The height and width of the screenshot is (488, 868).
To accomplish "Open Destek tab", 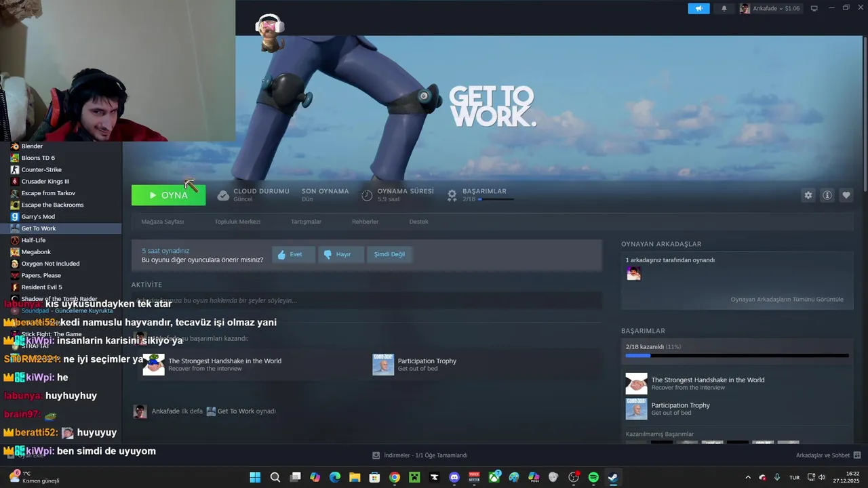I will tap(418, 222).
